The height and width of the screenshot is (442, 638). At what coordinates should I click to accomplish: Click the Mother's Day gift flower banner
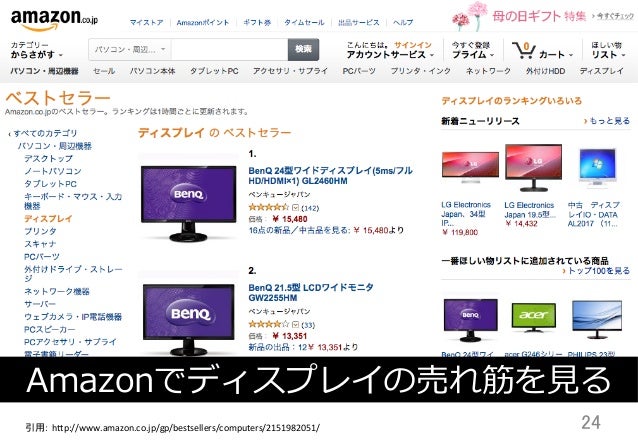tap(543, 16)
